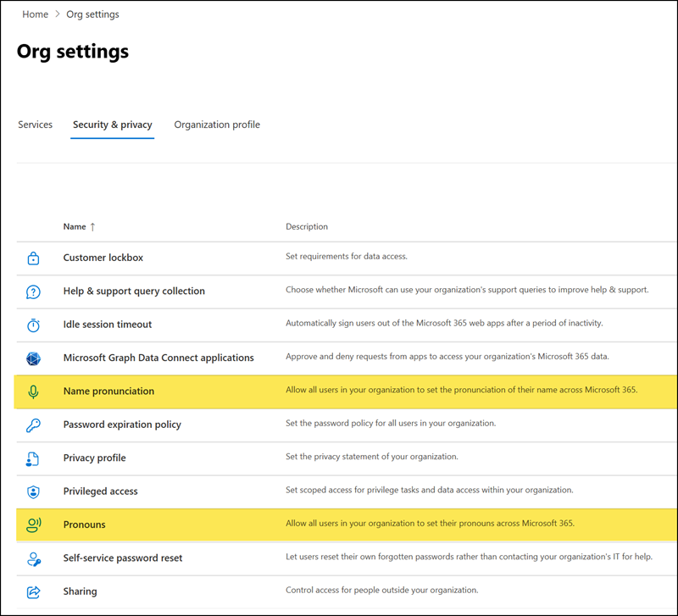Open the Organization profile tab
678x616 pixels.
click(x=217, y=125)
